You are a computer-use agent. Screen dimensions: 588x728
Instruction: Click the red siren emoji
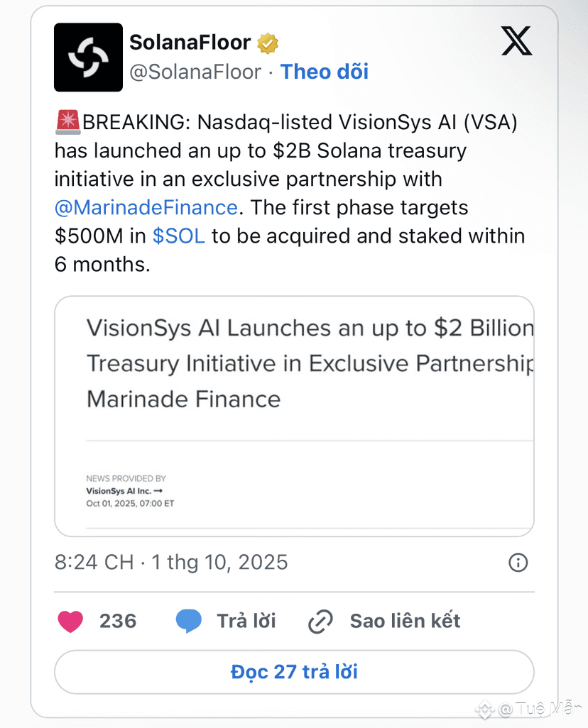(68, 123)
